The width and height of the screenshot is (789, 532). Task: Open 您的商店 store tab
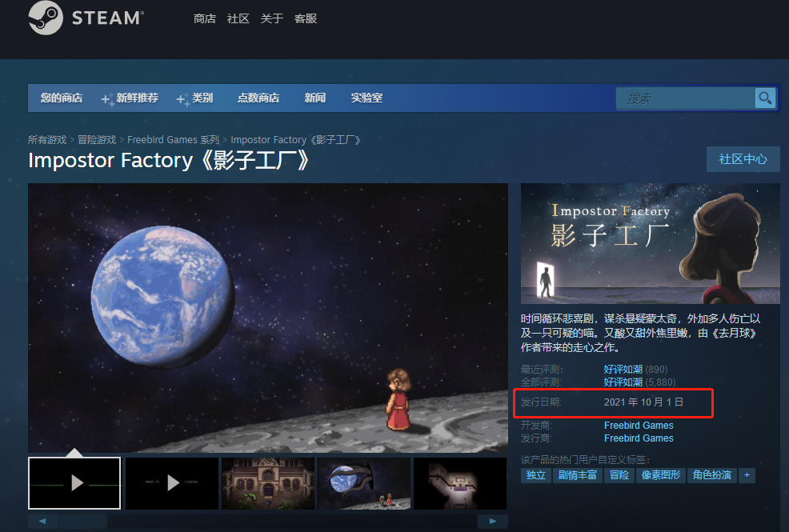coord(62,98)
